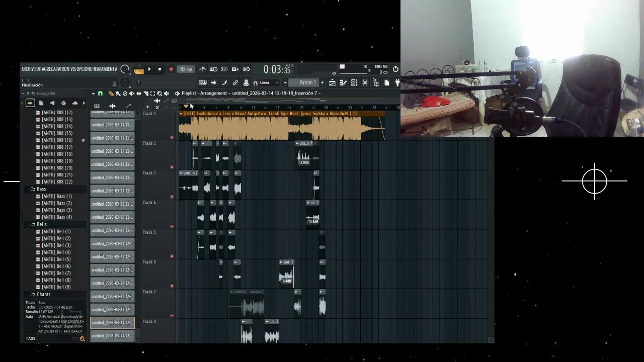Adjust the main volume knob
The width and height of the screenshot is (644, 362).
(125, 69)
